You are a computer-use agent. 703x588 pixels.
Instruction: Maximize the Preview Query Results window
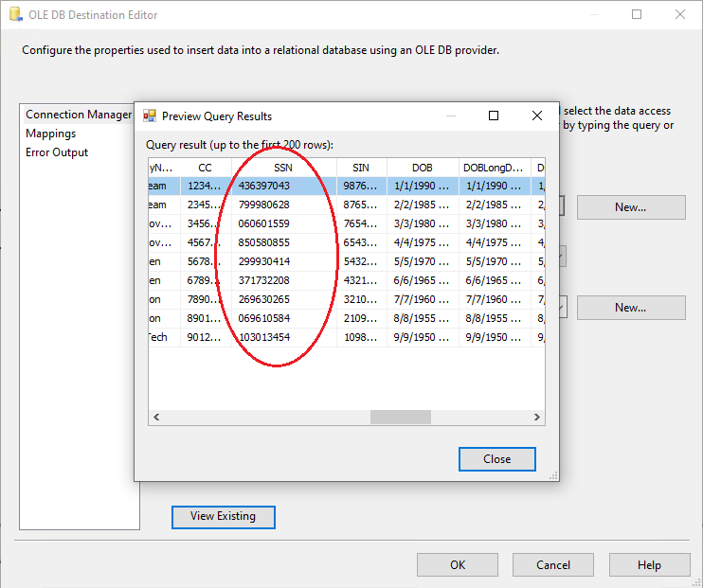point(494,116)
